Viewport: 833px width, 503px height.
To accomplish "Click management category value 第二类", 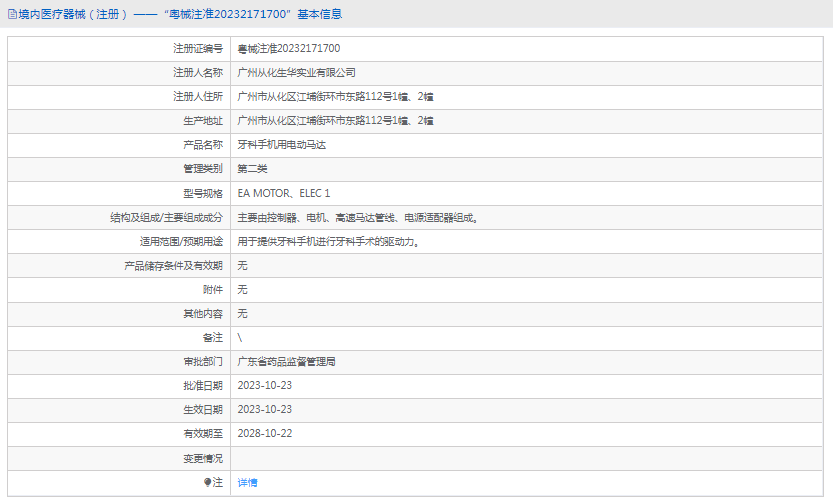I will pyautogui.click(x=252, y=168).
